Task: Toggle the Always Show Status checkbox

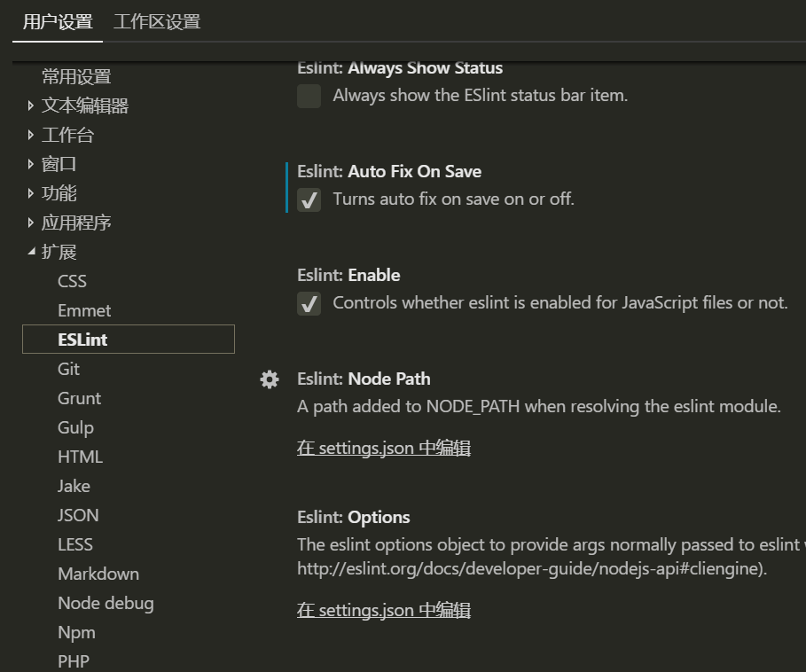Action: [309, 96]
